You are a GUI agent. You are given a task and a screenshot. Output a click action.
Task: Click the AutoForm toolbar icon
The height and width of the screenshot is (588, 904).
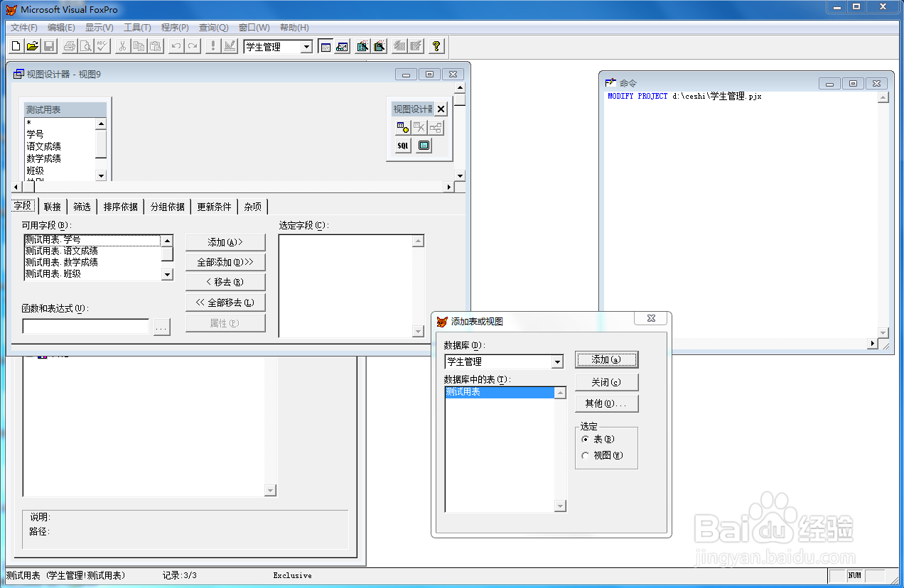pos(399,46)
